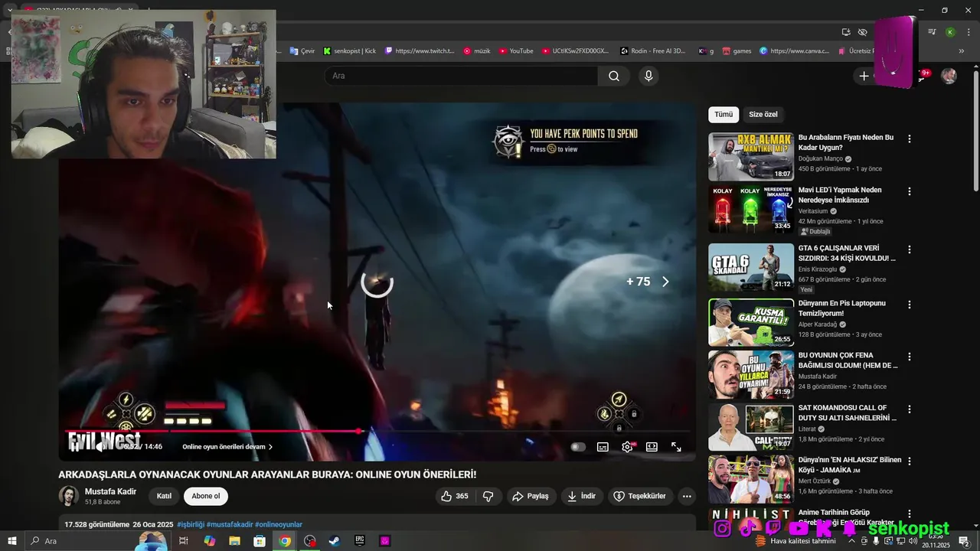Open options for 'Bu Arabaların Fiyatı Neden' video
The height and width of the screenshot is (551, 980).
pyautogui.click(x=910, y=139)
